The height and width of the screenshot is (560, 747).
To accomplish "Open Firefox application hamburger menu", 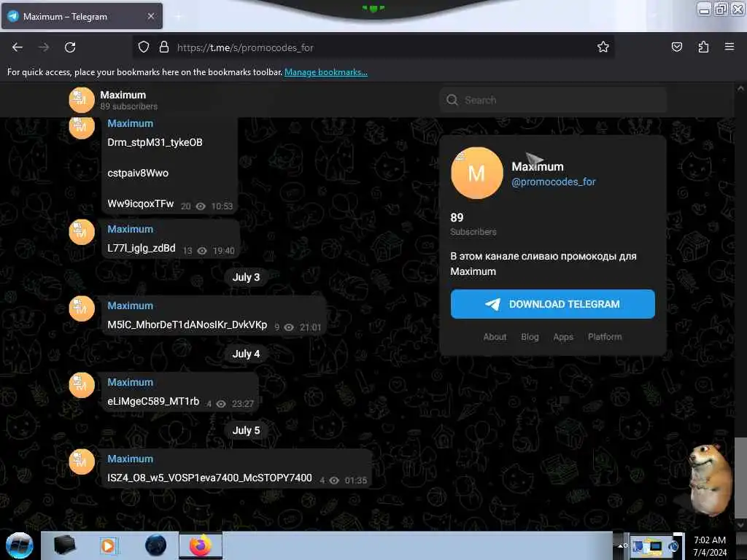I will coord(729,47).
